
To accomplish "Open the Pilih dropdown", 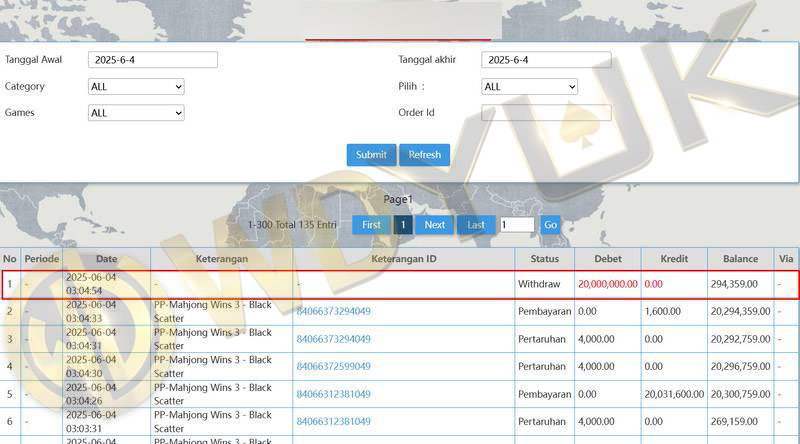I will coord(530,87).
